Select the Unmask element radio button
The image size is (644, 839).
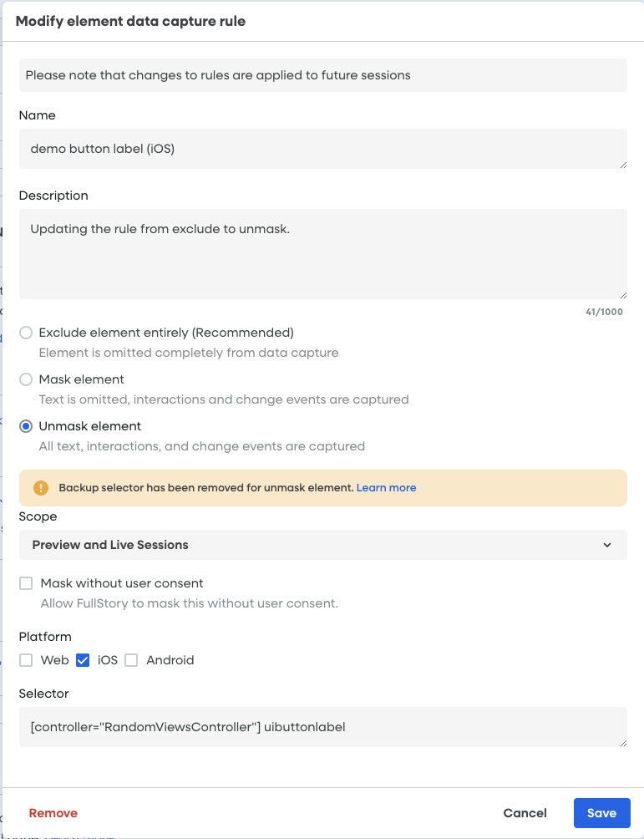[26, 426]
